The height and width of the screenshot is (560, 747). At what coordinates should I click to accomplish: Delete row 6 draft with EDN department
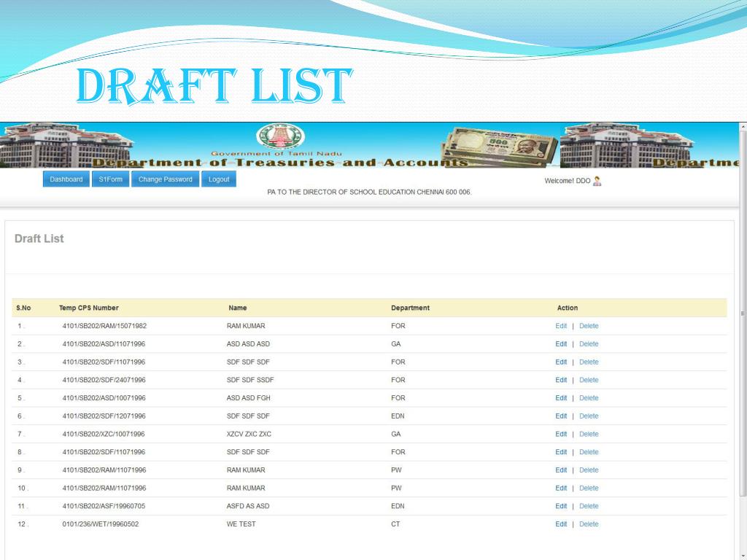pyautogui.click(x=589, y=416)
